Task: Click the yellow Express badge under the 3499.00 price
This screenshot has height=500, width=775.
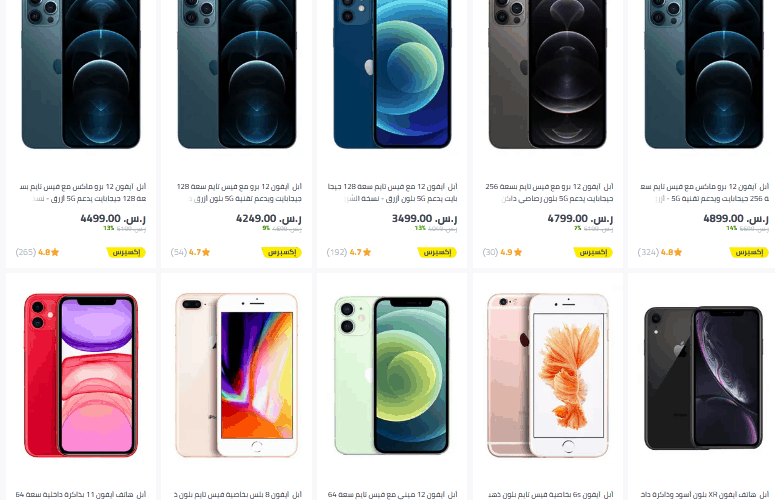Action: tap(437, 252)
